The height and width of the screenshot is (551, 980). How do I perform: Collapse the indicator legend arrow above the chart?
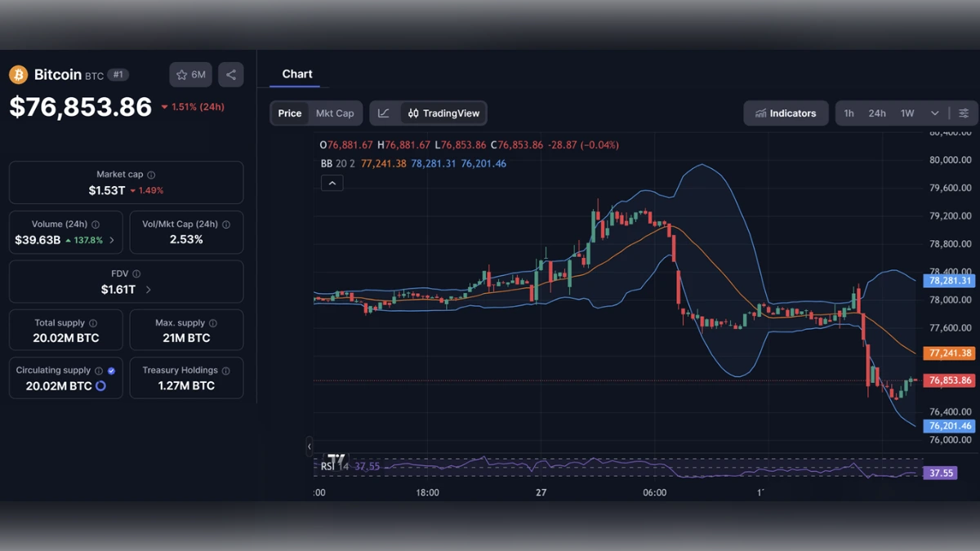(332, 182)
